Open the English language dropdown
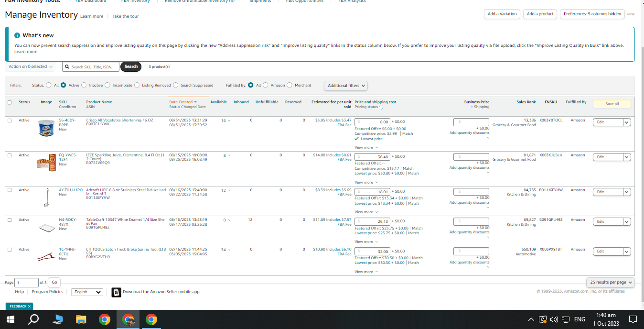Screen dimensions: 644x329 click(87, 292)
